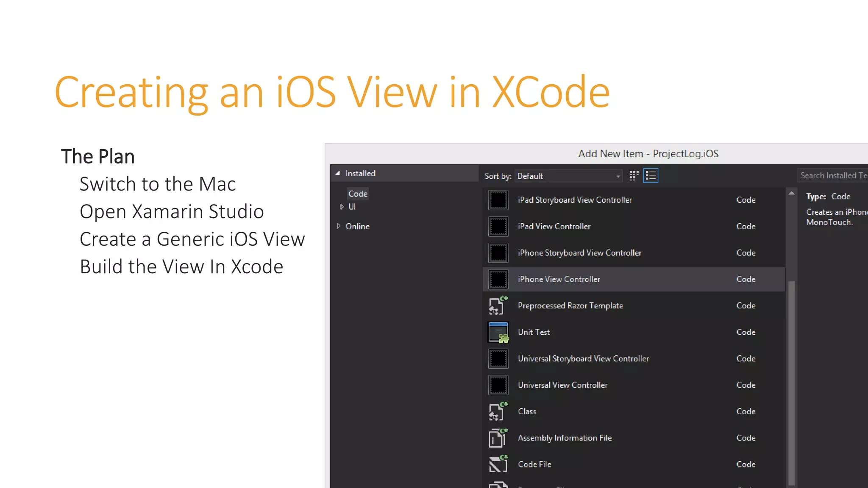Click the Class template C# icon
This screenshot has width=868, height=488.
point(498,412)
